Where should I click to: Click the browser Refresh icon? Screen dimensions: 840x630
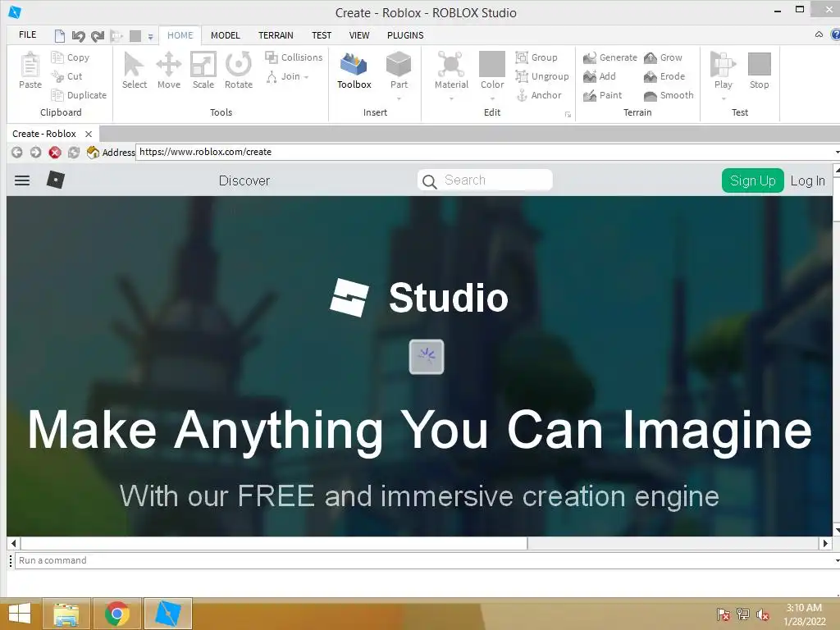[73, 152]
